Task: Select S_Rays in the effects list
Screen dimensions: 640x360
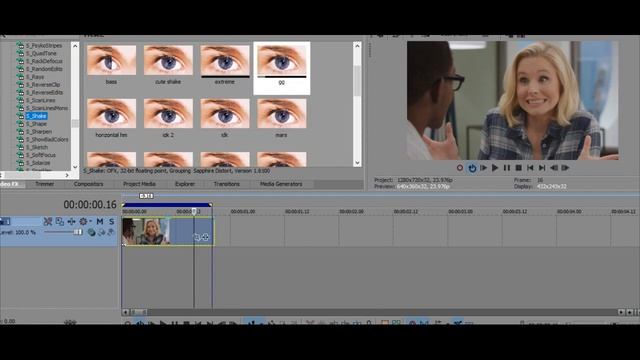Action: point(35,77)
